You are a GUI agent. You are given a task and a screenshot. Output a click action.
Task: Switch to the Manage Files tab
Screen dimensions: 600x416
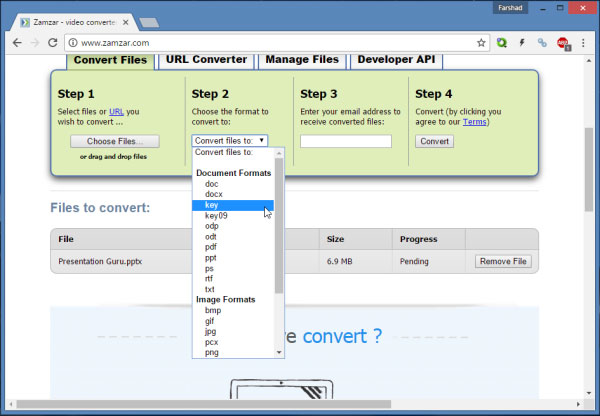pyautogui.click(x=302, y=60)
